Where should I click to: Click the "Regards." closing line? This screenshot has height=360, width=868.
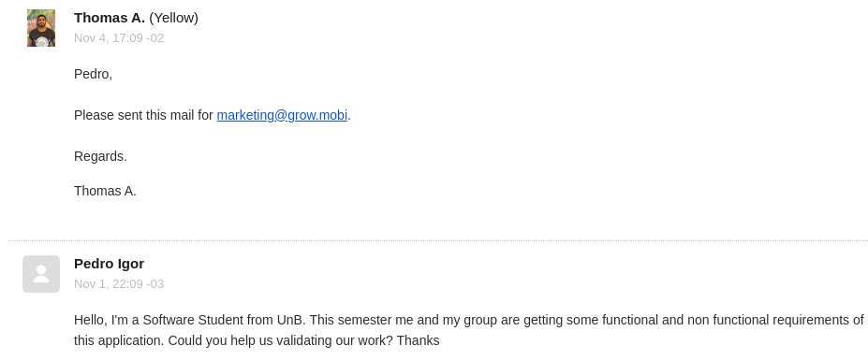[x=100, y=156]
